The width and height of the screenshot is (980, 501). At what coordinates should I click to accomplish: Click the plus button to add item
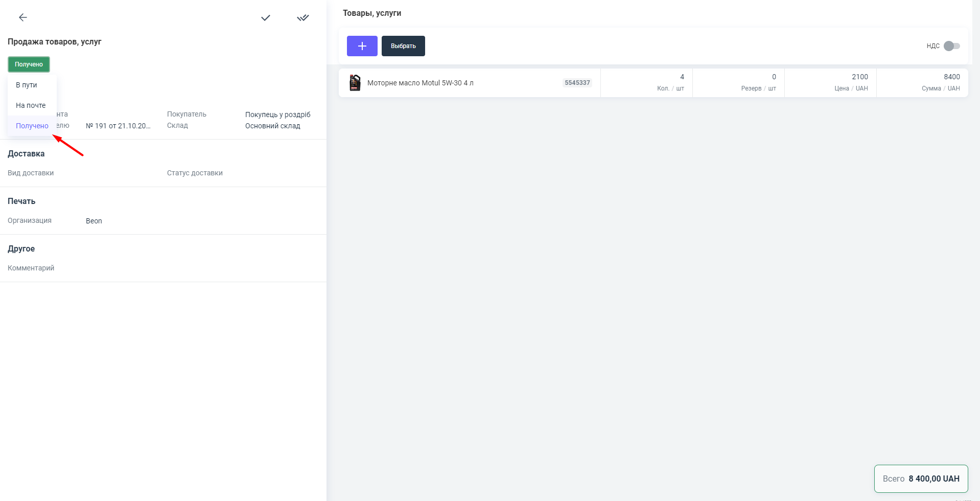[x=362, y=46]
